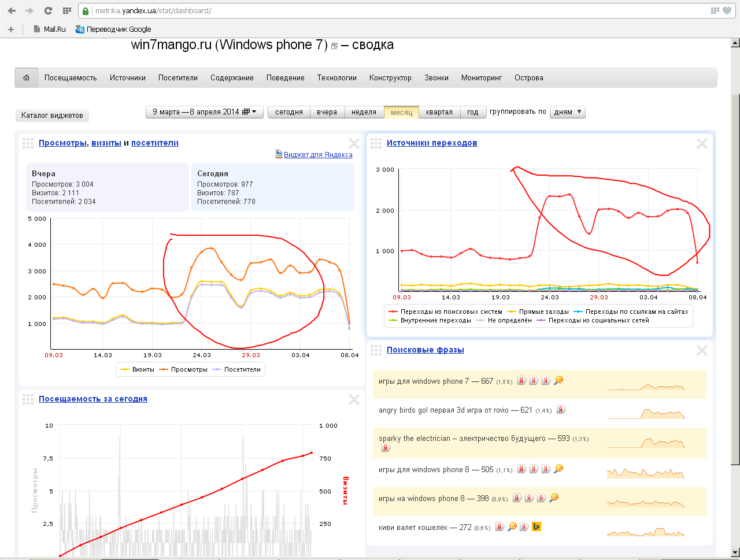
Task: Open the Источники переходов report link
Action: [x=432, y=143]
